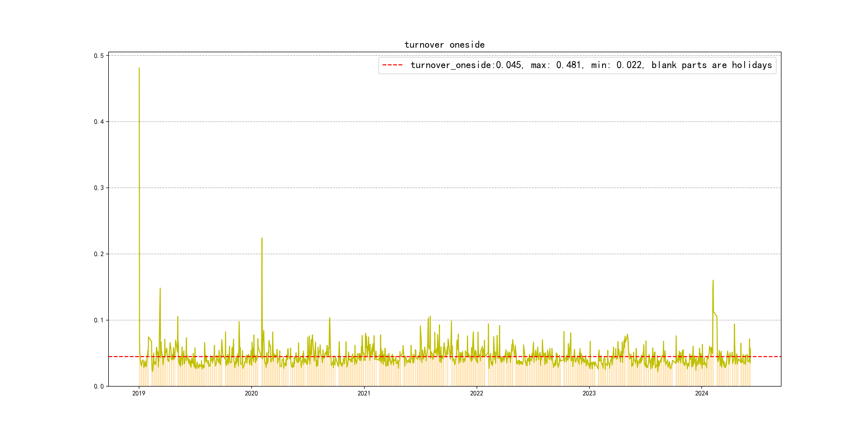Click the 2022 x-axis tick label

click(476, 393)
